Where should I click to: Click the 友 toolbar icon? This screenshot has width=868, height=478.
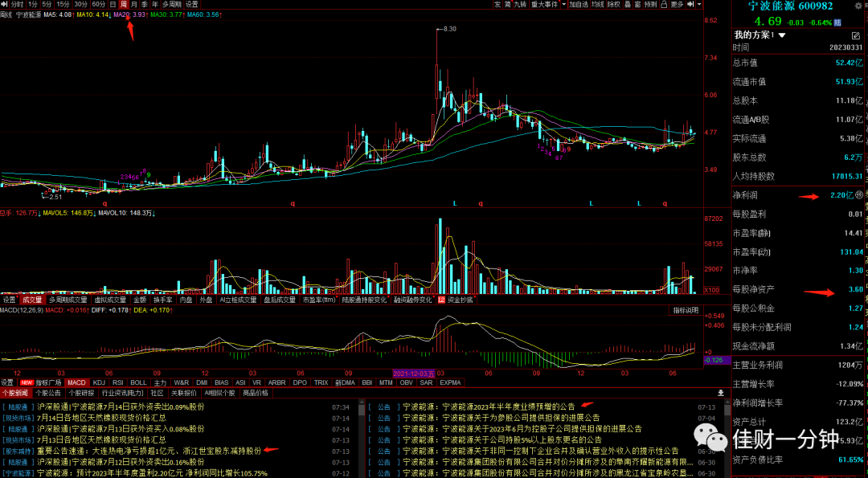498,4
